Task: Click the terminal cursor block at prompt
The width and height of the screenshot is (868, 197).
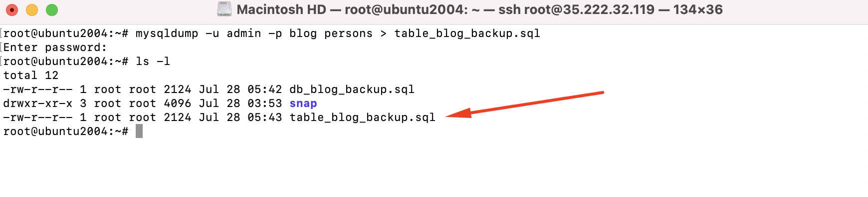Action: (139, 131)
